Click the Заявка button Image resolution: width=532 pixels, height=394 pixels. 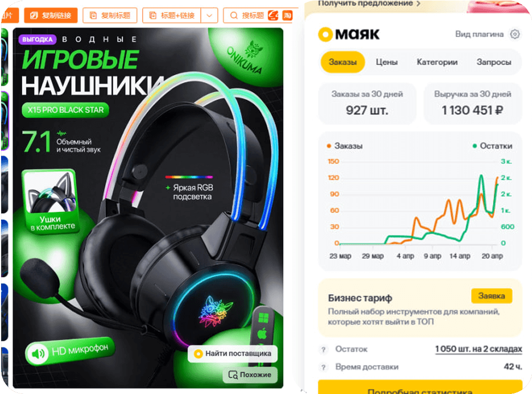click(x=491, y=296)
